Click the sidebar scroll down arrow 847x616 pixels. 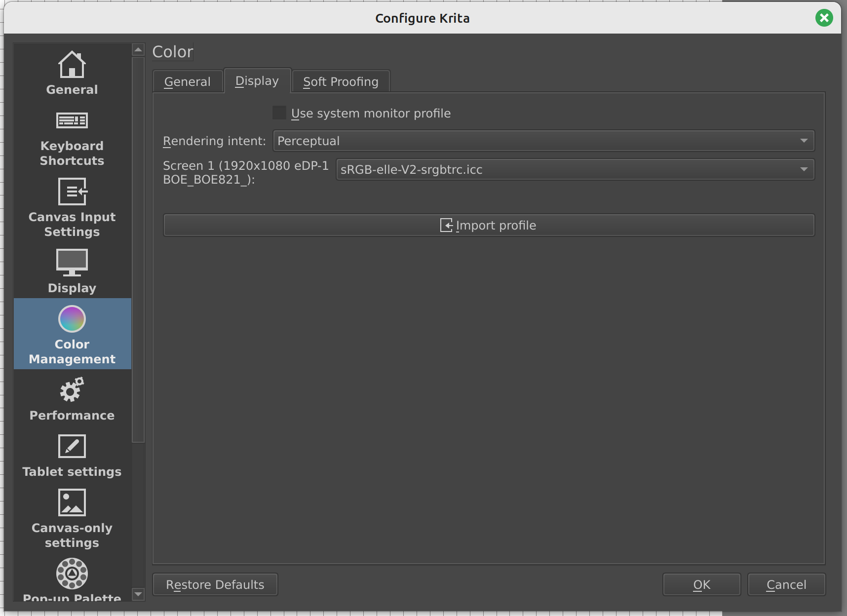pos(138,594)
